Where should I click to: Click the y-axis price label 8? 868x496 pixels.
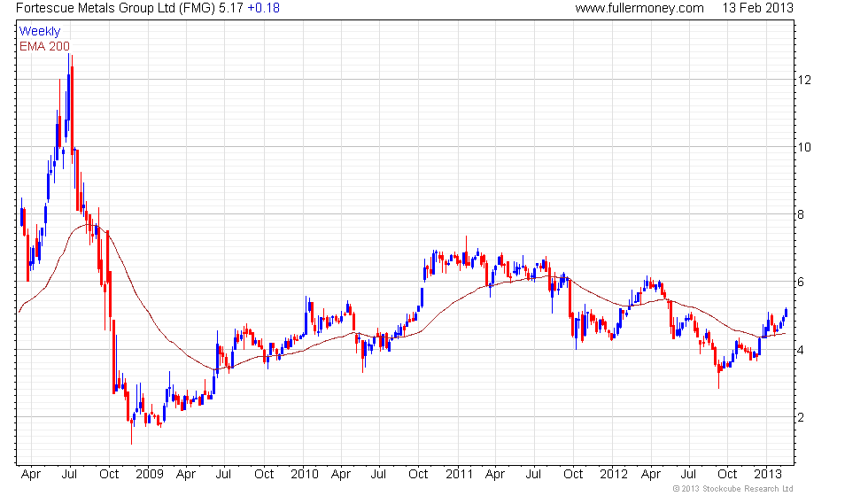coord(801,214)
